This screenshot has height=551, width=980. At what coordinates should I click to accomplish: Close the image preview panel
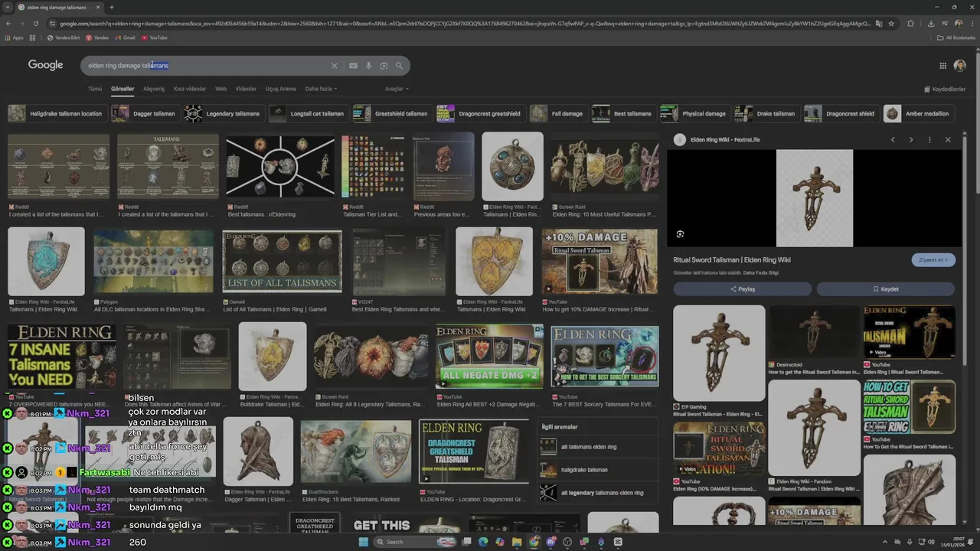948,140
